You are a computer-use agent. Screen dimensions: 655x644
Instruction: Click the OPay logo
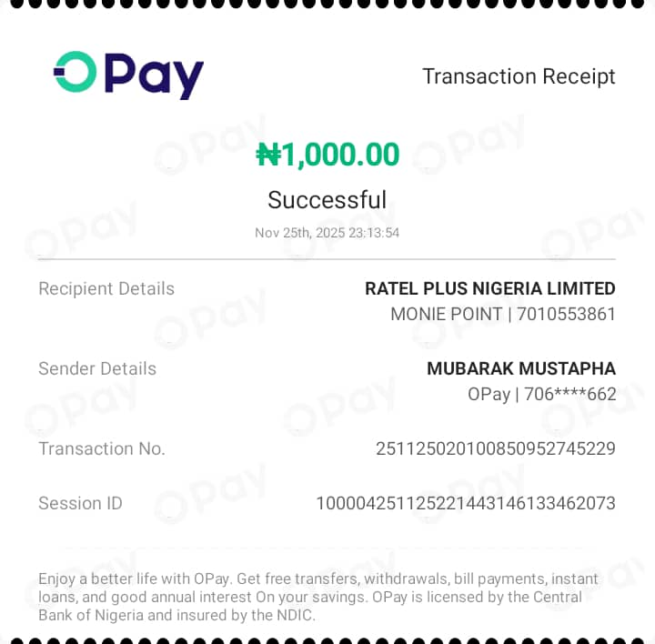click(x=128, y=75)
